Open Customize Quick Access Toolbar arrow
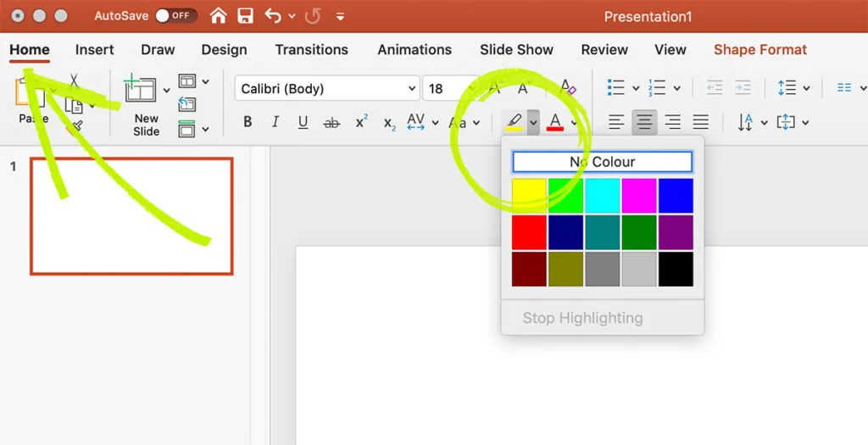The width and height of the screenshot is (868, 445). [341, 17]
